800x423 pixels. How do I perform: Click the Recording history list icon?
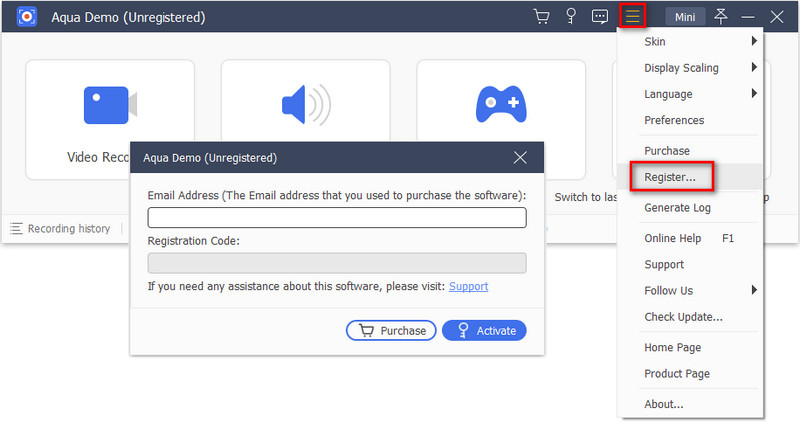pos(16,229)
